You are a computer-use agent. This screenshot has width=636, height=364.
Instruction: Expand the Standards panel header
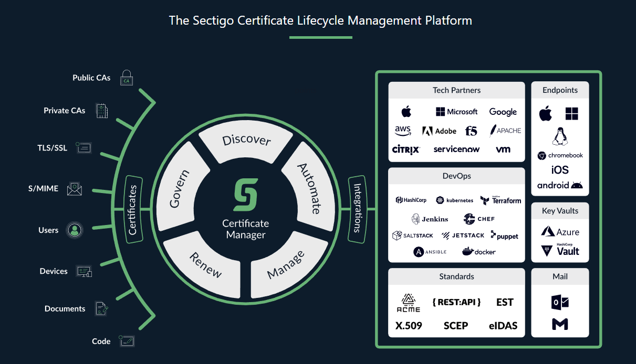tap(456, 276)
